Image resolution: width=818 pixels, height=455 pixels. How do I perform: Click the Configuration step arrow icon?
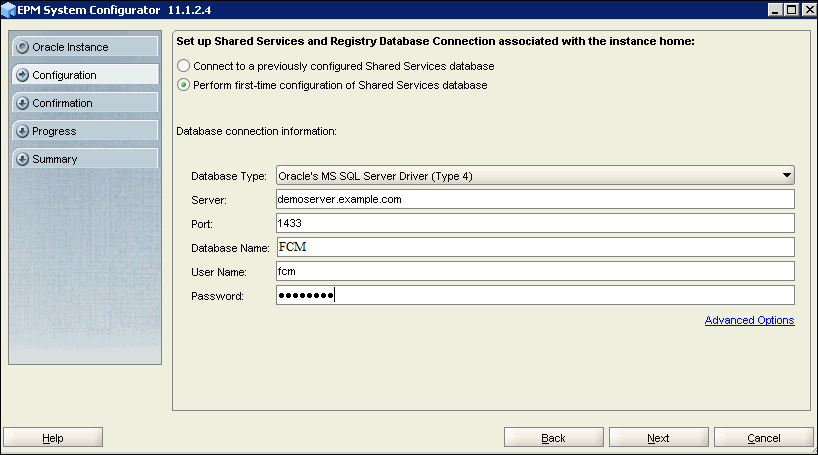tap(22, 75)
